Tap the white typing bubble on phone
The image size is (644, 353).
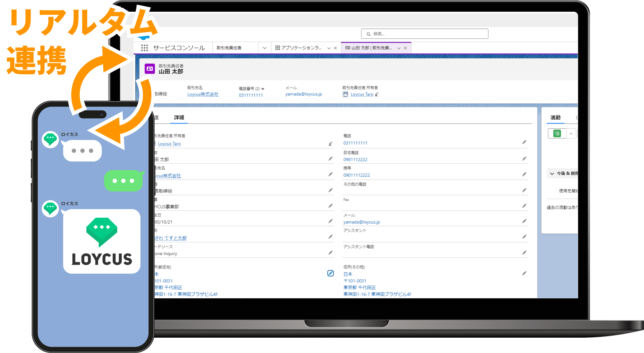click(x=82, y=151)
